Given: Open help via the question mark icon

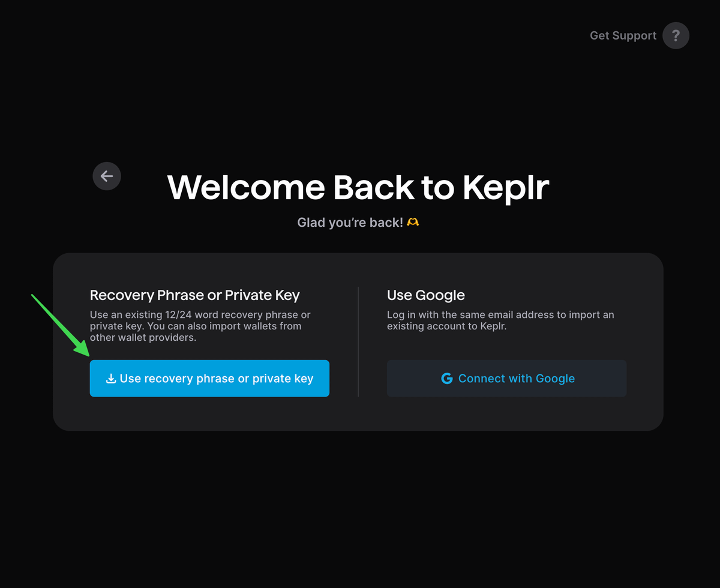Looking at the screenshot, I should (x=676, y=35).
